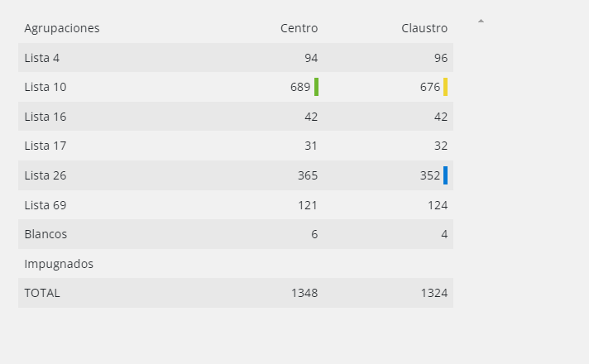
Task: Select the TOTAL row label
Action: coord(42,293)
